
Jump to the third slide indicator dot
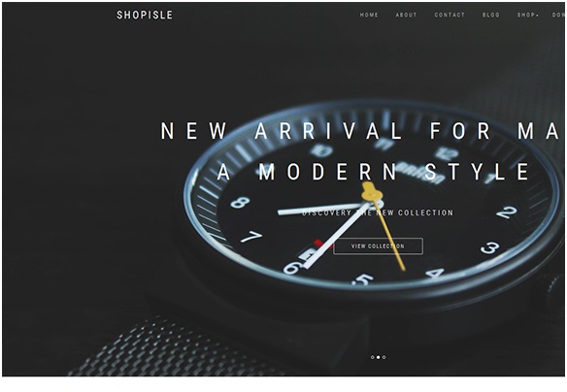point(384,357)
